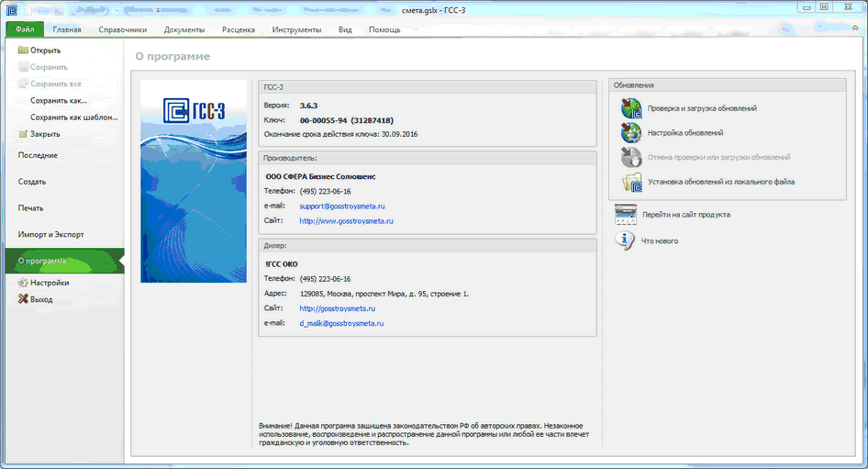The height and width of the screenshot is (469, 868).
Task: Click the local file update install icon
Action: point(631,182)
